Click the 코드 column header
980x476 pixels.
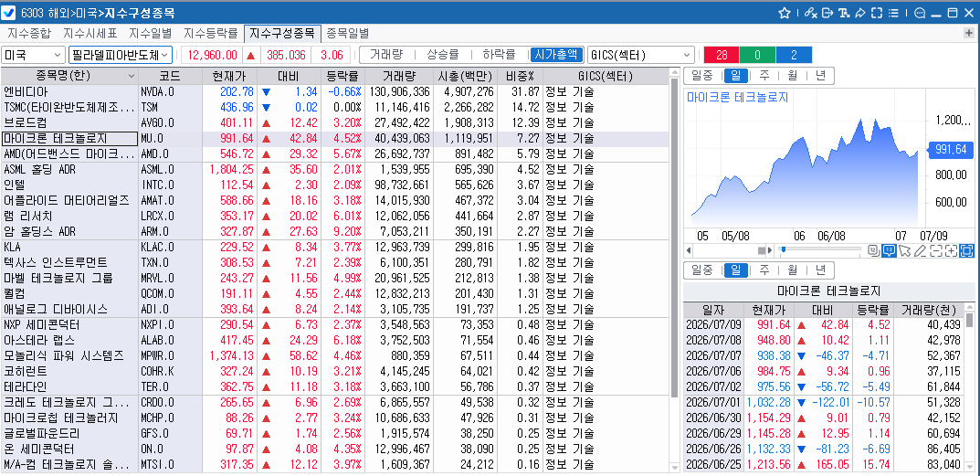171,77
